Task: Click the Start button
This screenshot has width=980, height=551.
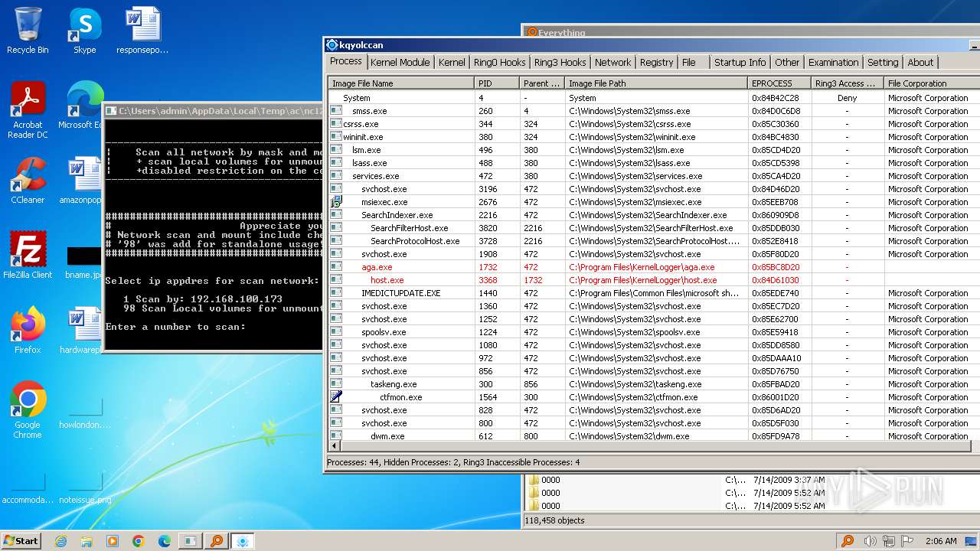Action: pyautogui.click(x=21, y=540)
